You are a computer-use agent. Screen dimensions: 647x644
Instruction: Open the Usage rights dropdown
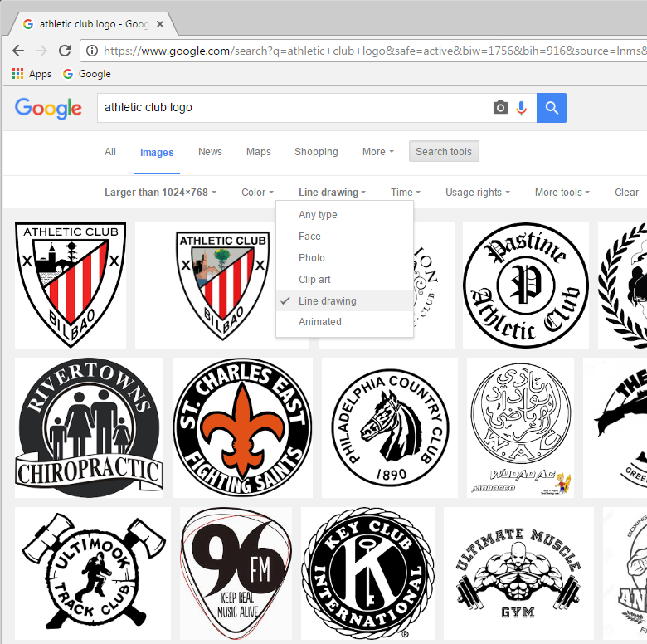coord(478,193)
